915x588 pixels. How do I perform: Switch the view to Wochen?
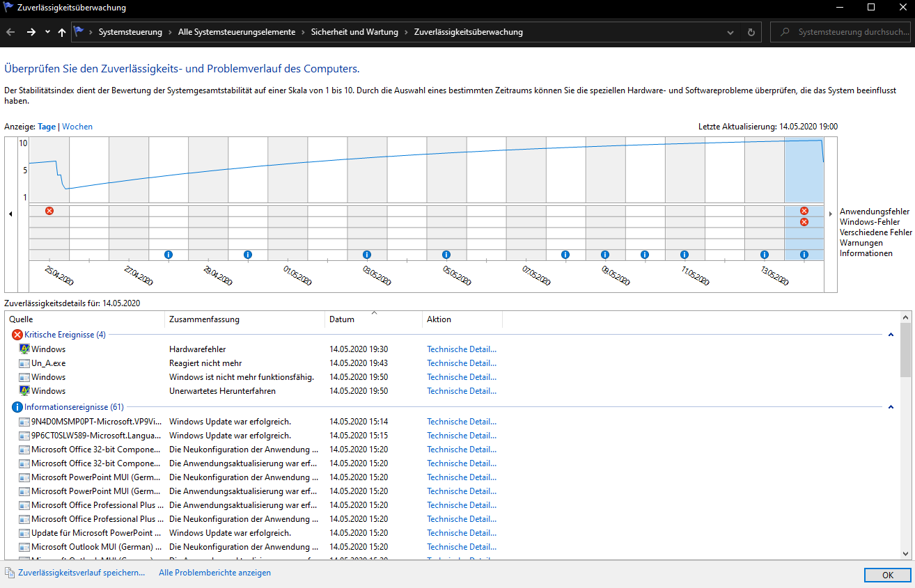77,127
